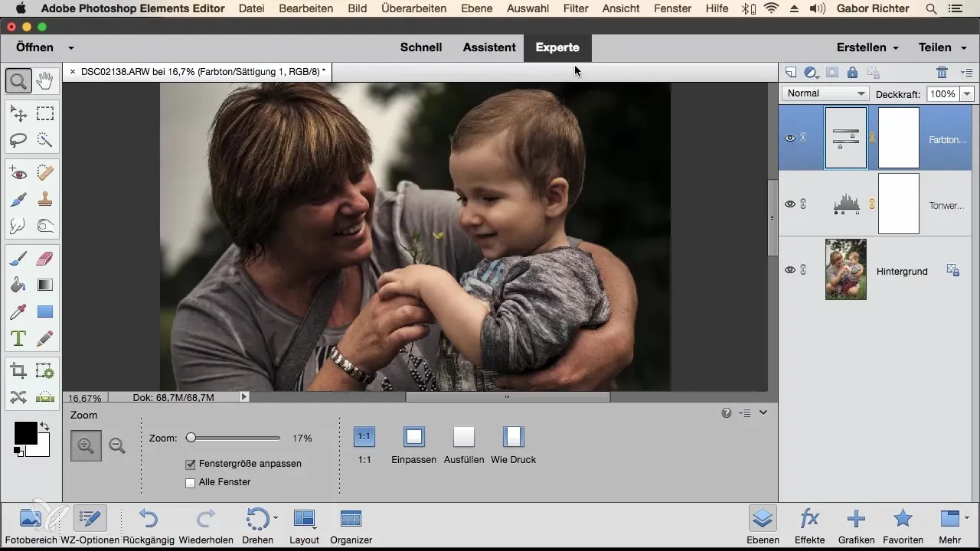The image size is (980, 551).
Task: Open the Organizer button
Action: [351, 526]
